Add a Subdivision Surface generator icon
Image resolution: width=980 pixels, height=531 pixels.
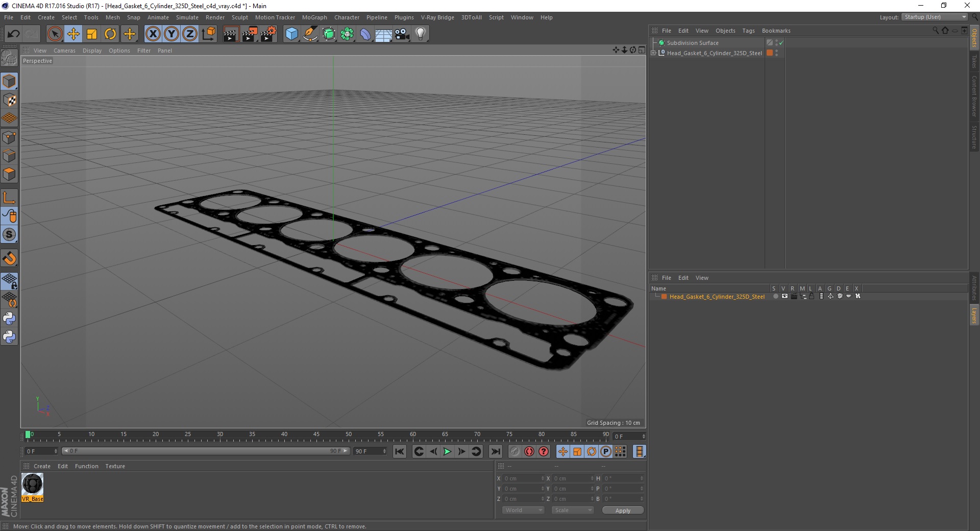click(329, 34)
